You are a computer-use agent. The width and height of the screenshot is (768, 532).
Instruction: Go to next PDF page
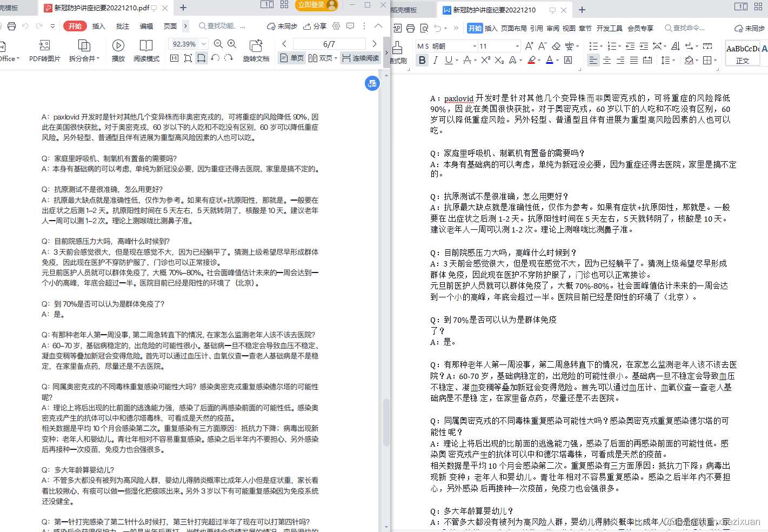coord(375,44)
